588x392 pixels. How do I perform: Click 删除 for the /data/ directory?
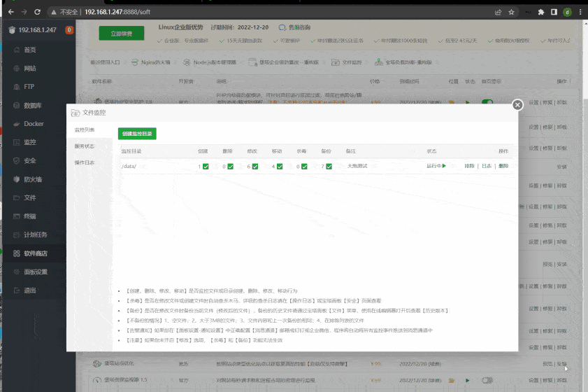pyautogui.click(x=503, y=166)
